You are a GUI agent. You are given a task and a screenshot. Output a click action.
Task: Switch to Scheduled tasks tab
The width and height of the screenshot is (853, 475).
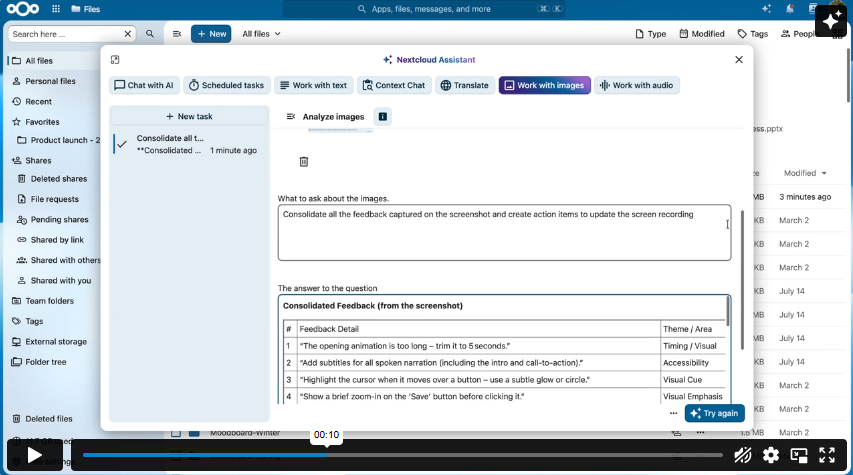pyautogui.click(x=226, y=85)
